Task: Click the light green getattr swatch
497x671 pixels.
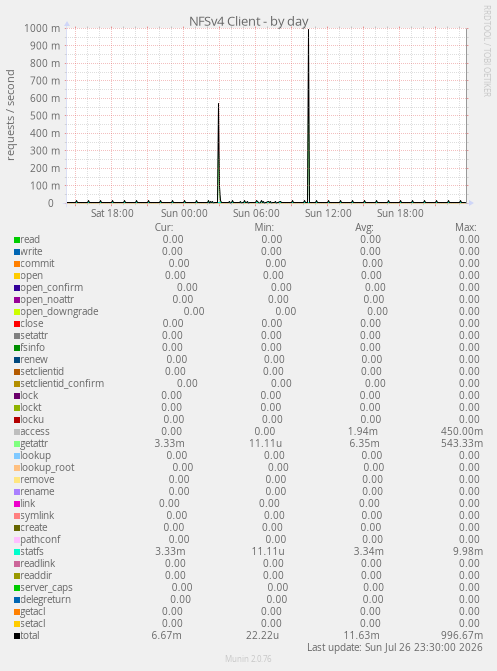Action: coord(17,444)
